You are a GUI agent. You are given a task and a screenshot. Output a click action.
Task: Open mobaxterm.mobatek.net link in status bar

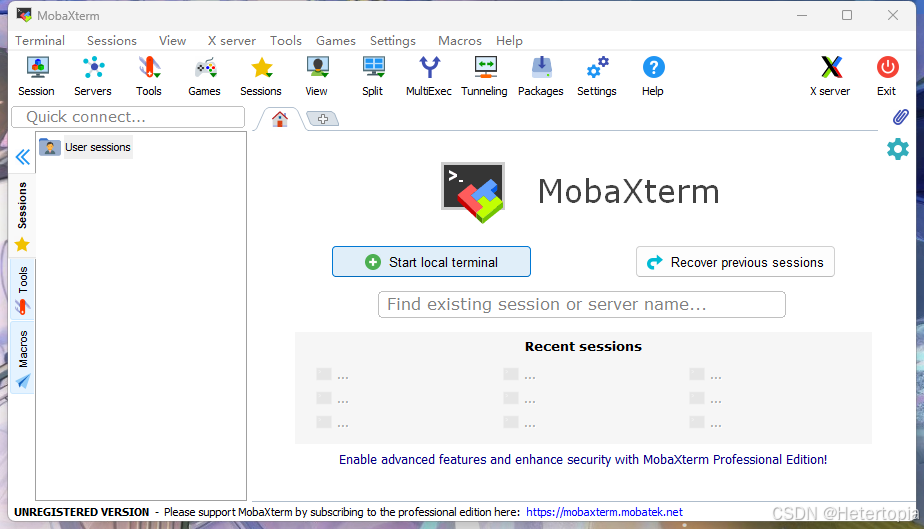click(x=605, y=512)
